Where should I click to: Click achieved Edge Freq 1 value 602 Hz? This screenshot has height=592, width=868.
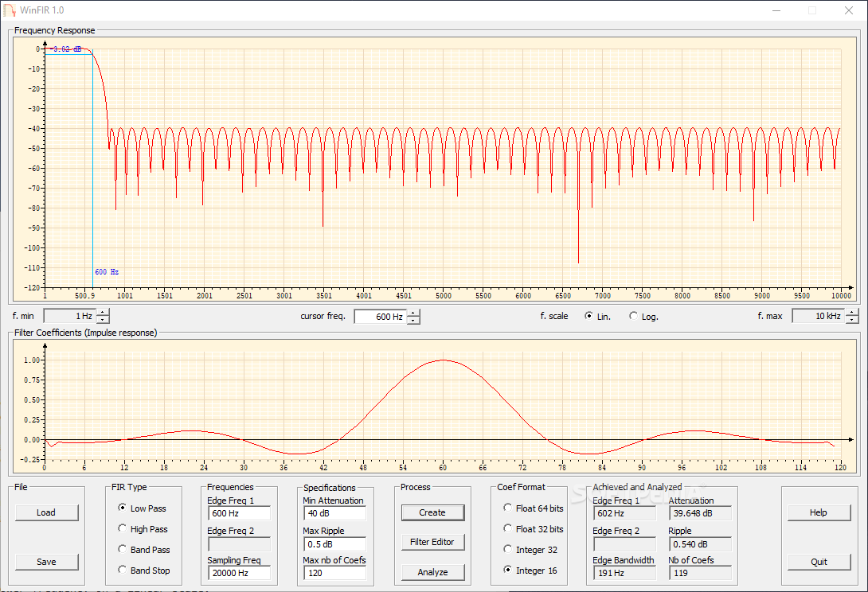pos(624,513)
